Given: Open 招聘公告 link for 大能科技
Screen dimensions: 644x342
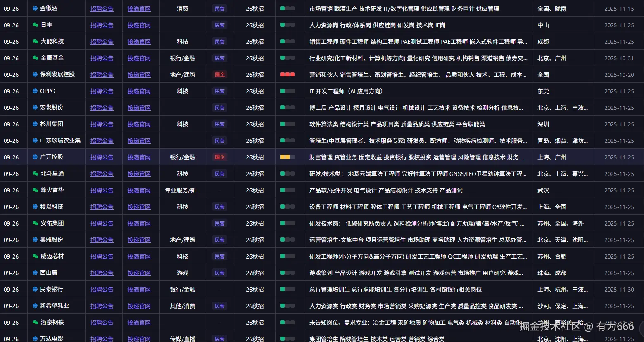Looking at the screenshot, I should pos(102,42).
